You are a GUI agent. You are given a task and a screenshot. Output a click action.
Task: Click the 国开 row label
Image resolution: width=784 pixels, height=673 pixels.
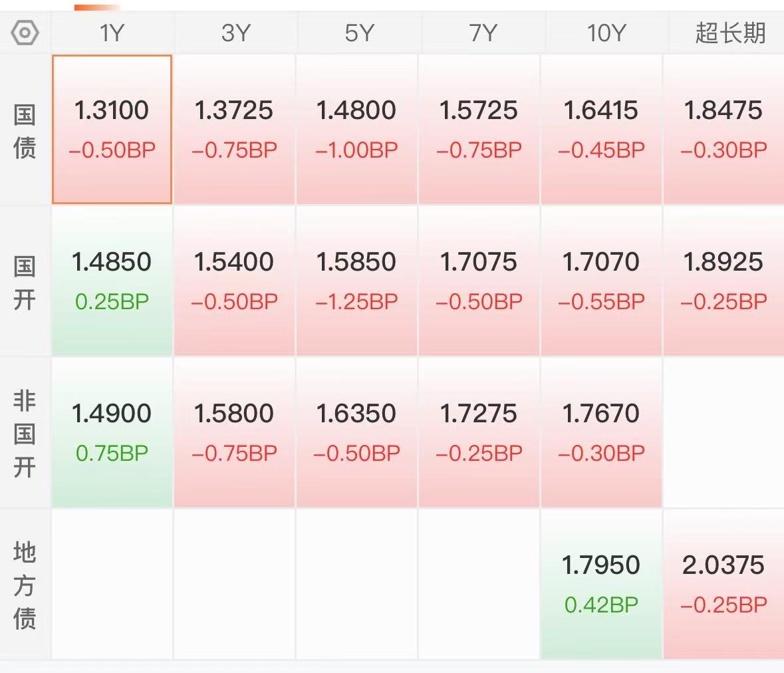pos(25,283)
